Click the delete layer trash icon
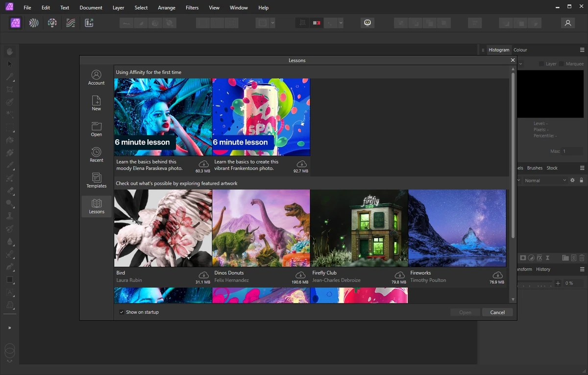 (582, 258)
